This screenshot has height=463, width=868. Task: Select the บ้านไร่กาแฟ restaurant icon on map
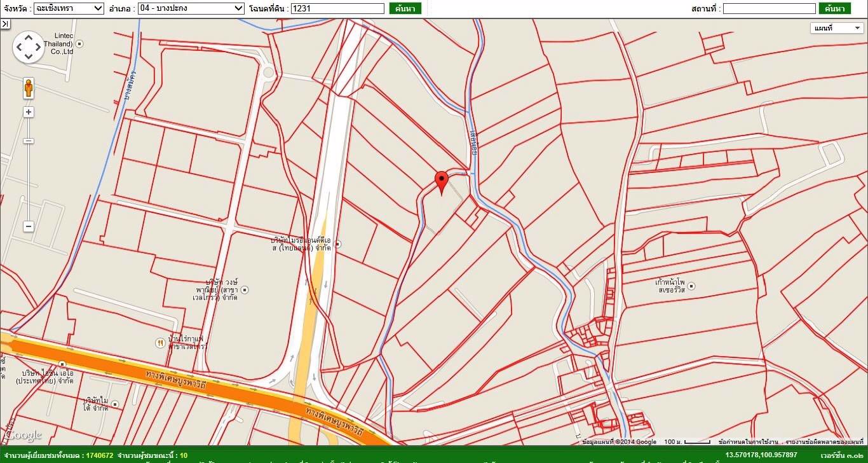159,343
